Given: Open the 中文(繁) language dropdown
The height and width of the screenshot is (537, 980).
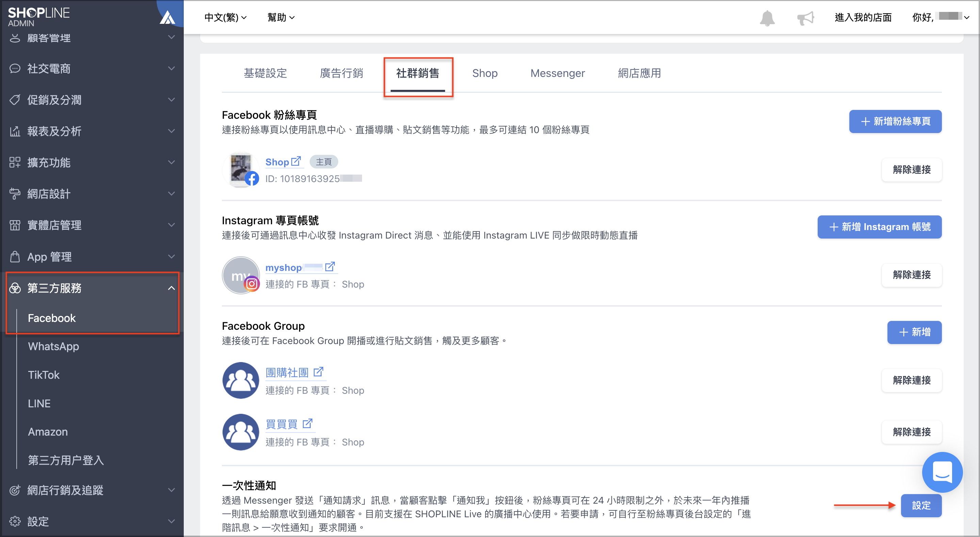Looking at the screenshot, I should tap(226, 17).
